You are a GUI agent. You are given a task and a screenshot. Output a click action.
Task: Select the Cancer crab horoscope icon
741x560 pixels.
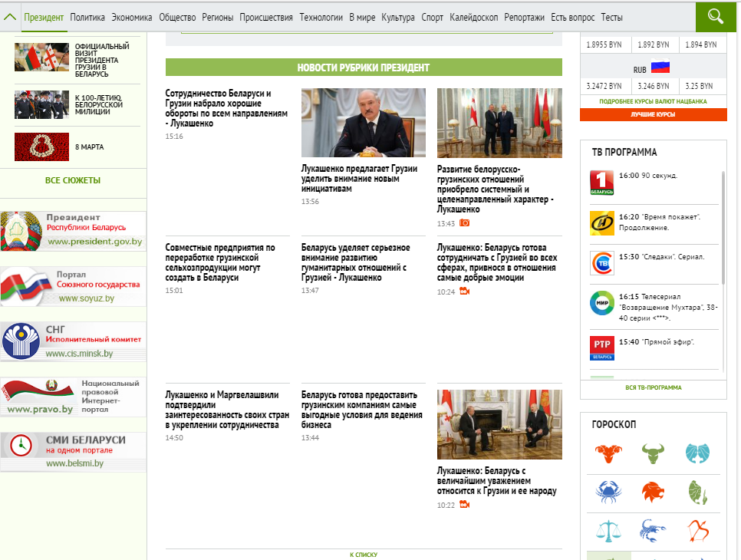[608, 491]
